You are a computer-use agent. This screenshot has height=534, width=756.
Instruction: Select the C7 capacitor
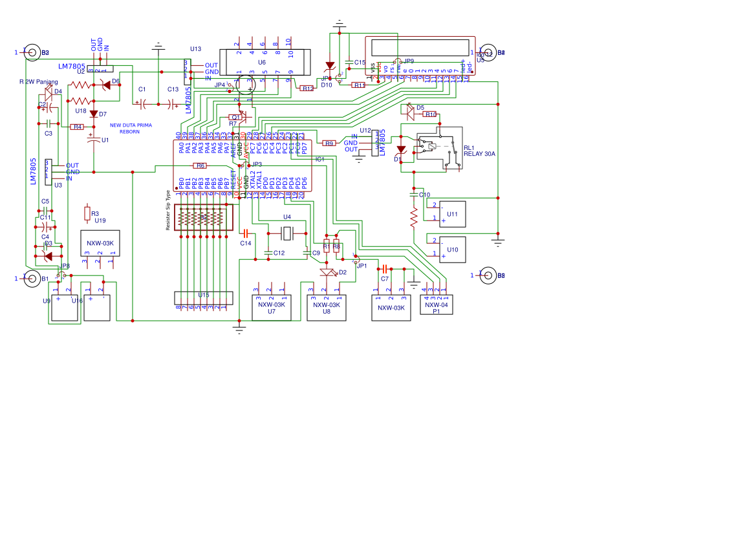coord(385,269)
